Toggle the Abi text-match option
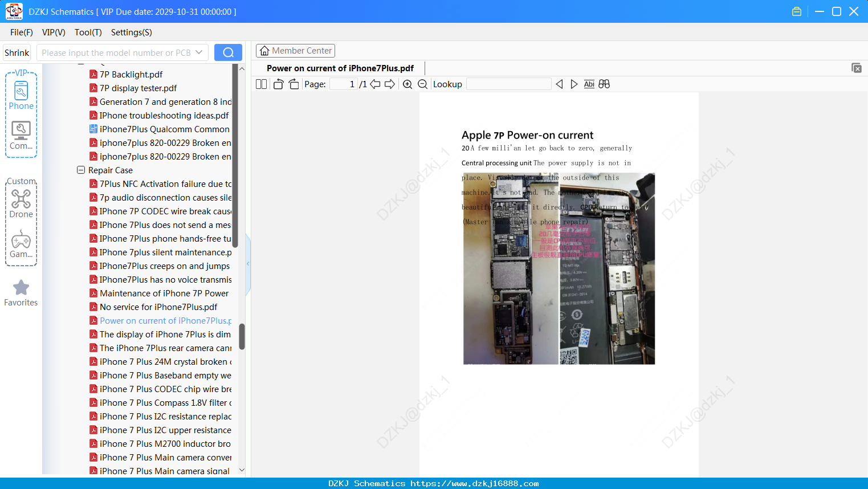The height and width of the screenshot is (489, 868). [x=589, y=84]
